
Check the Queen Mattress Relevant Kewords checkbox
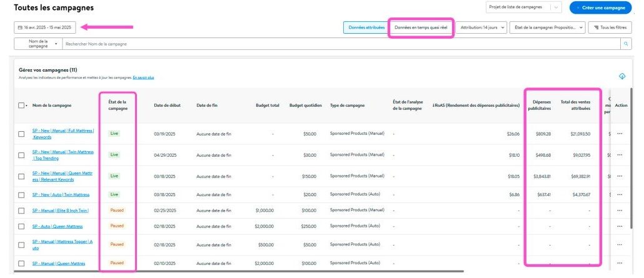coord(21,177)
